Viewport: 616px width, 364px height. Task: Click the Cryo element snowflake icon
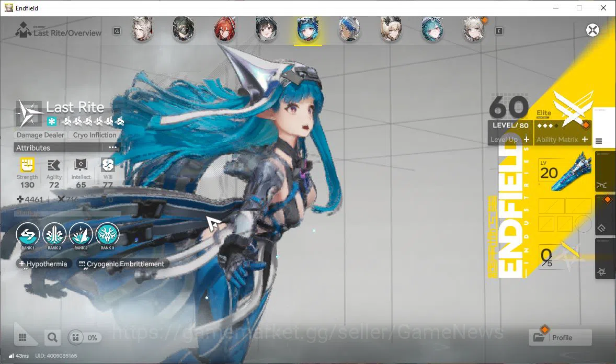(x=51, y=121)
